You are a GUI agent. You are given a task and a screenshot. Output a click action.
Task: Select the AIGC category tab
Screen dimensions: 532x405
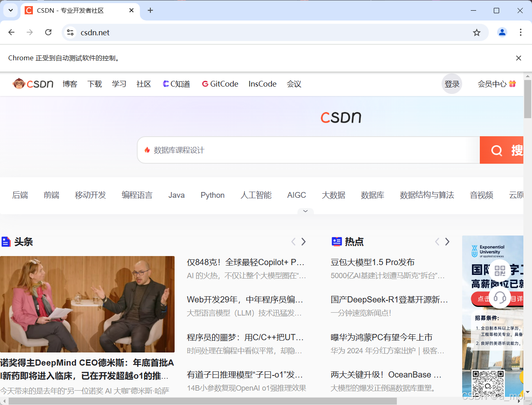pos(297,195)
